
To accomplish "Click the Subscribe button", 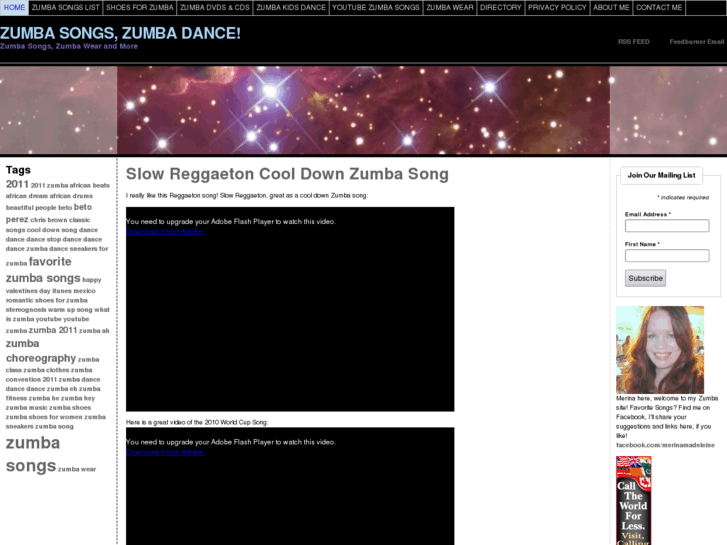I will pos(645,278).
